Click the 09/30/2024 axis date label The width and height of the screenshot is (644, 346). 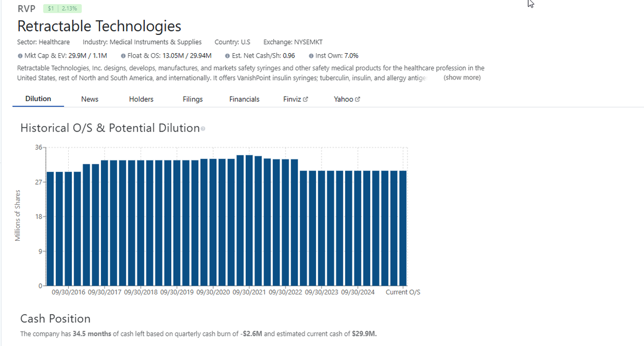tap(358, 292)
